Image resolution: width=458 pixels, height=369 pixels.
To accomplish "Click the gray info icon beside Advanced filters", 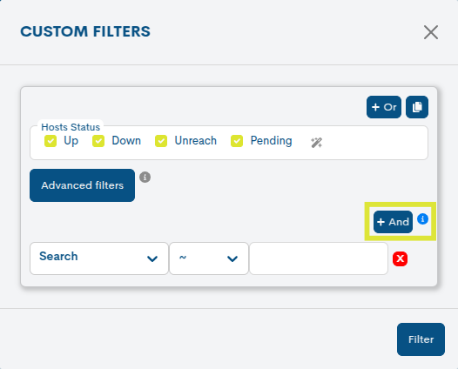I will pos(145,177).
